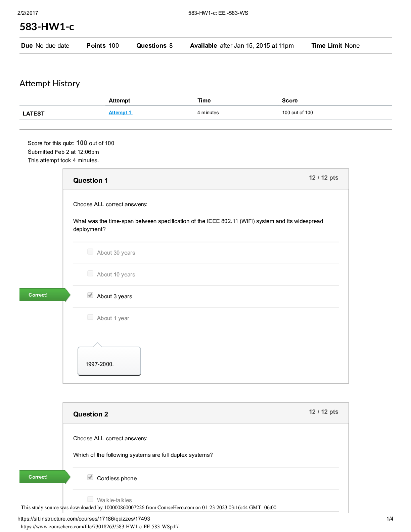
Task: Click the 583-HW1-c quiz title
Action: click(47, 27)
